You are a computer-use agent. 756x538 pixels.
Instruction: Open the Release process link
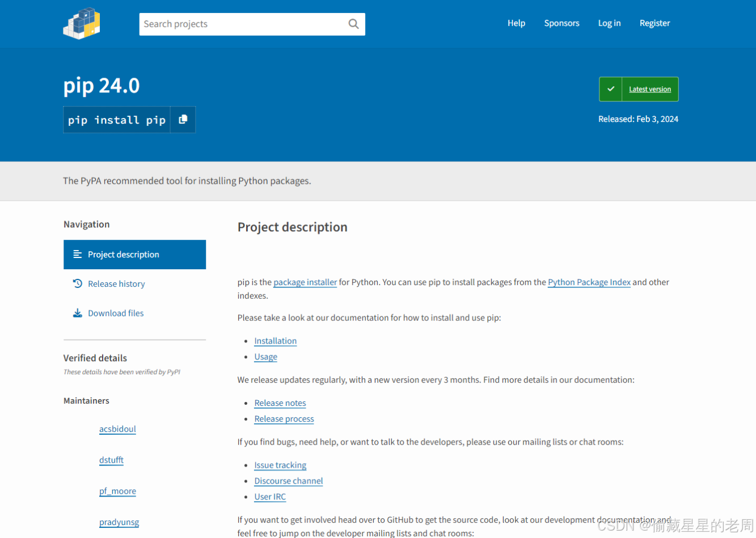[x=284, y=419]
